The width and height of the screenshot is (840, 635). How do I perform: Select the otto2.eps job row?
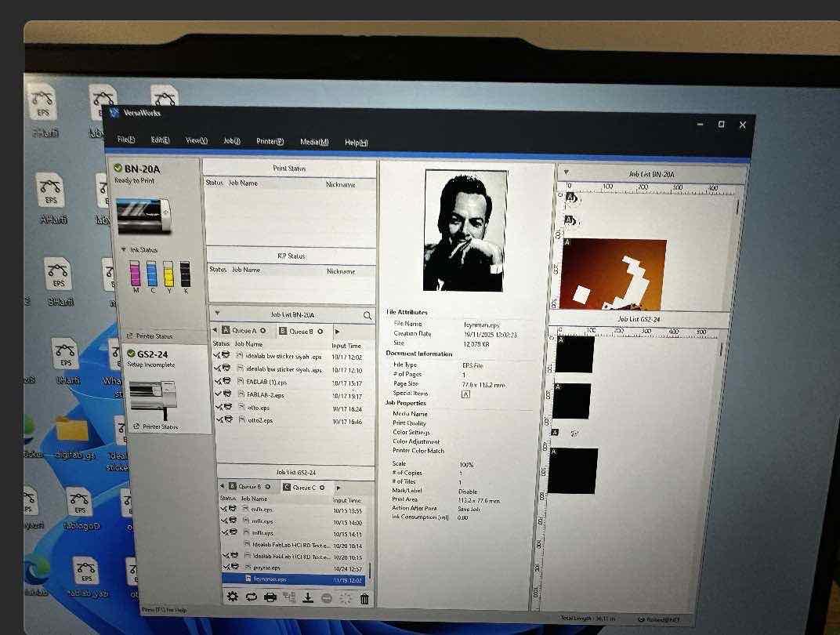click(x=290, y=421)
